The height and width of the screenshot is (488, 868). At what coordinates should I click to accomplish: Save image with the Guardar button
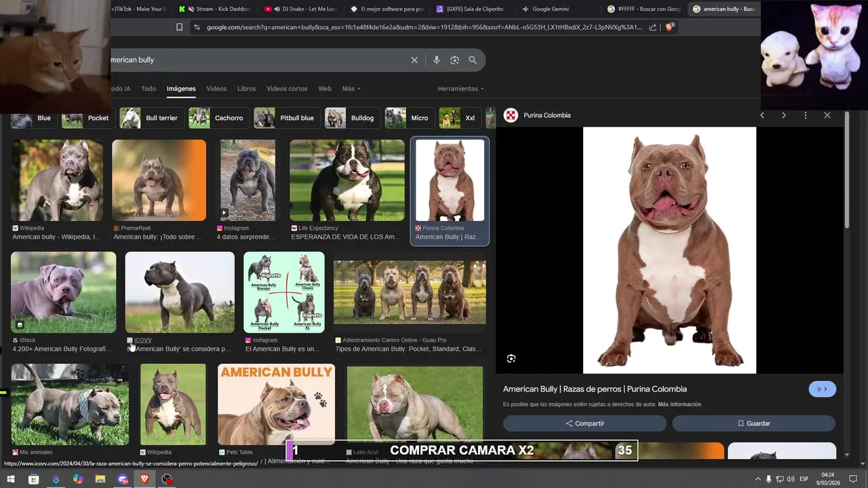coord(753,424)
